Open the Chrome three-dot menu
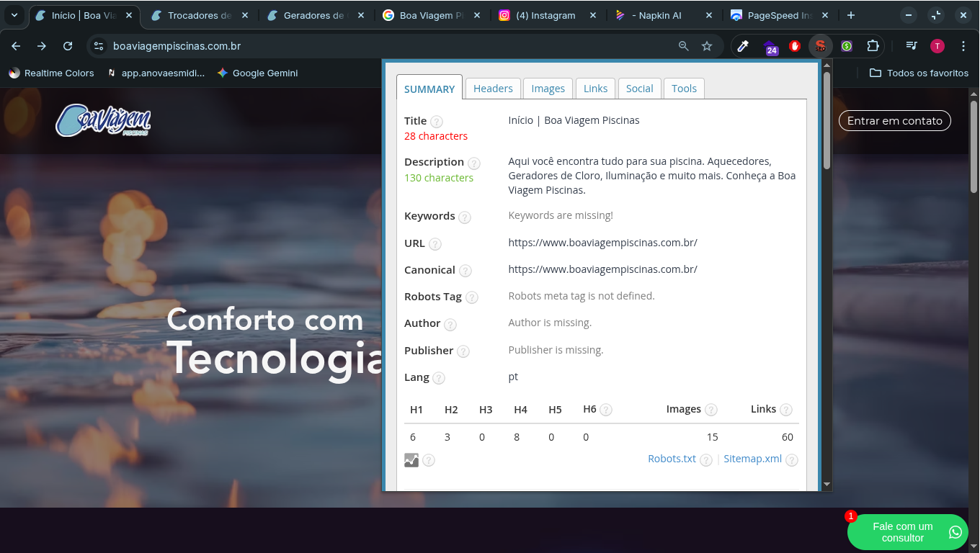 (963, 46)
